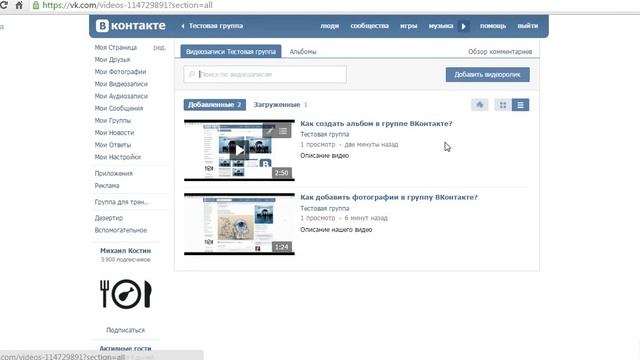Click the search magnifier icon
Screen dimensions: 640x360
[x=191, y=74]
